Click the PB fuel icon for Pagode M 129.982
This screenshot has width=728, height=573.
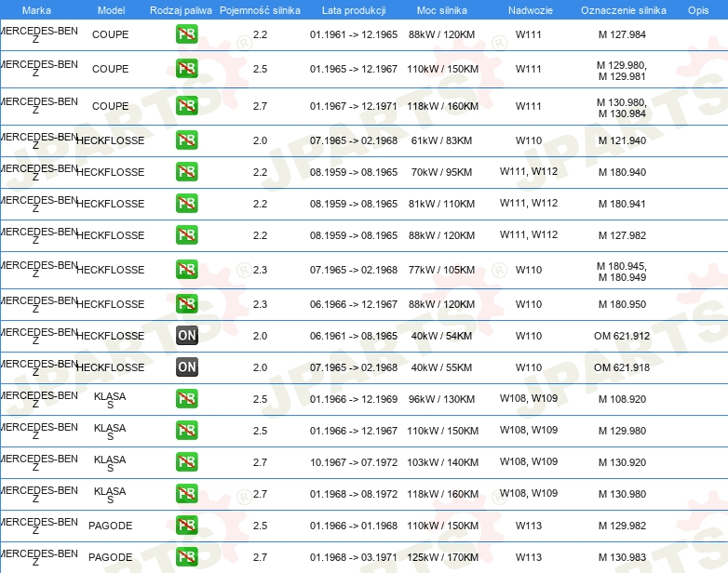[187, 526]
